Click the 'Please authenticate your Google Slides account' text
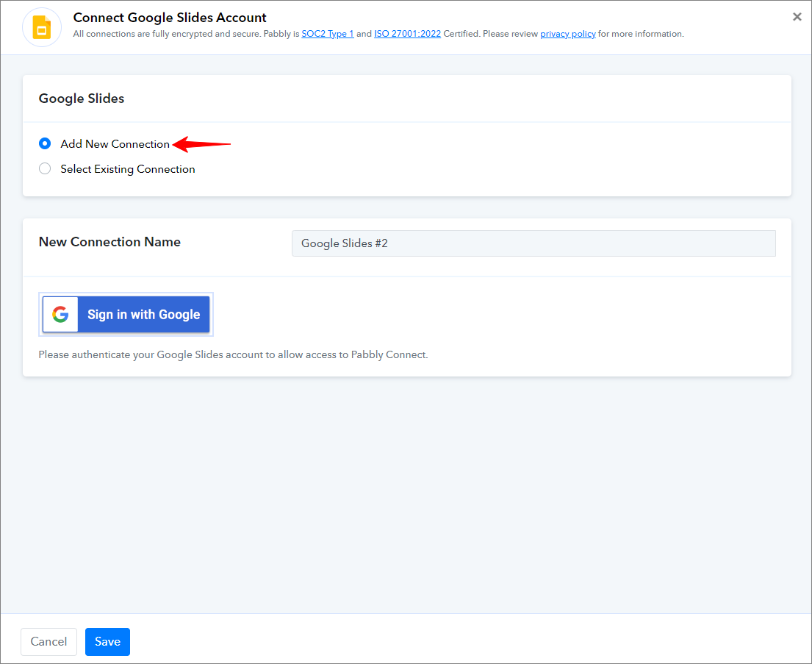This screenshot has width=812, height=664. point(233,354)
